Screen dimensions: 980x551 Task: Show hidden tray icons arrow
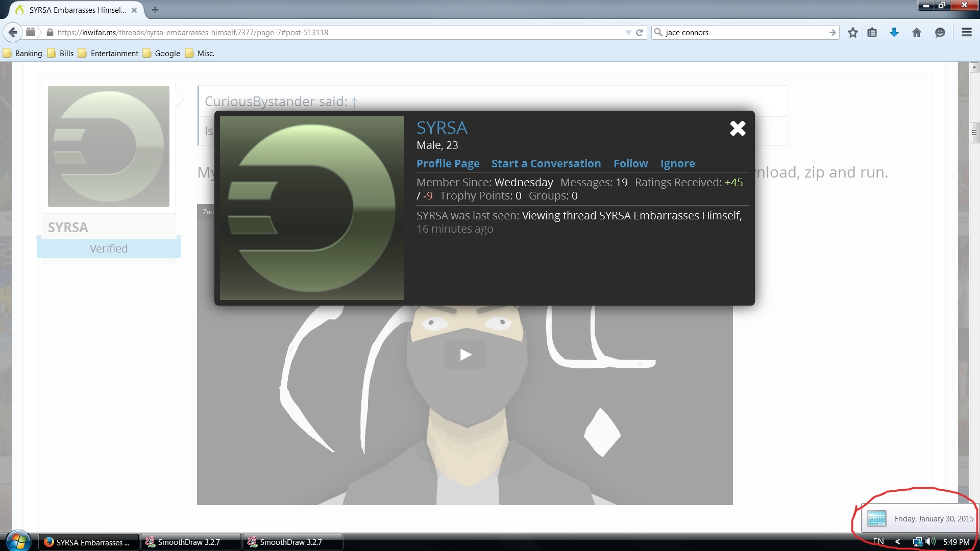[898, 542]
